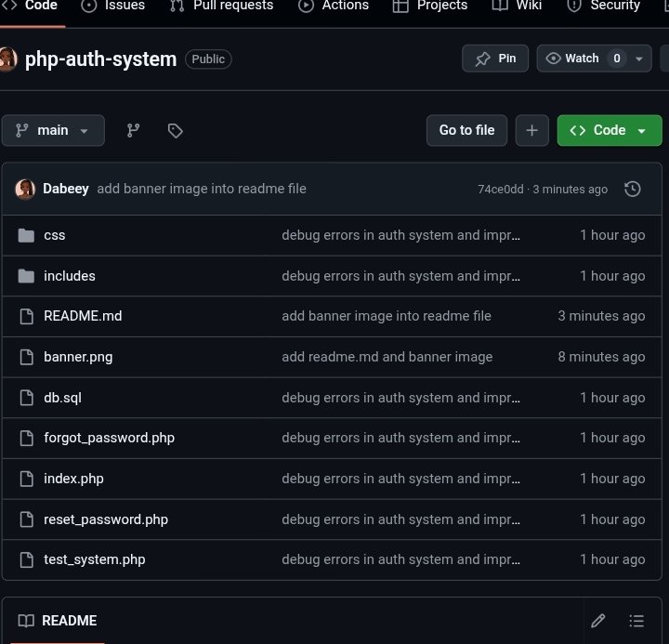Open css row commit message
Screen dimensions: 669x644
401,235
